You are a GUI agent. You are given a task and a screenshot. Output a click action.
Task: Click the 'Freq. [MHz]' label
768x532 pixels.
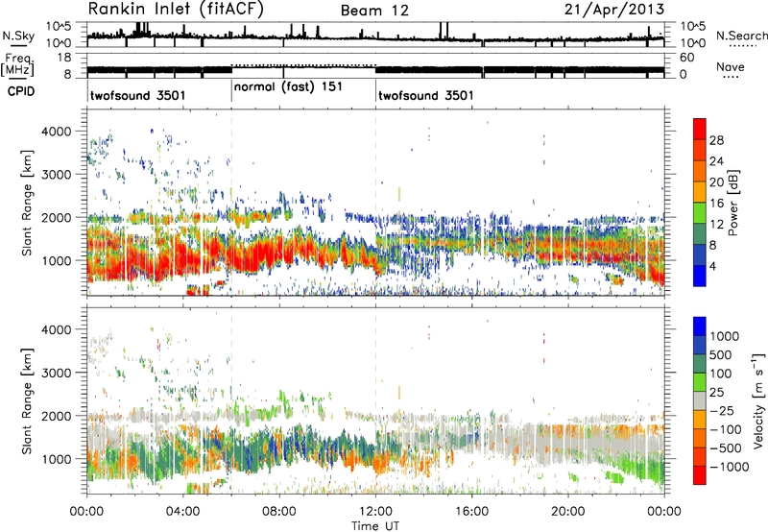pos(17,64)
